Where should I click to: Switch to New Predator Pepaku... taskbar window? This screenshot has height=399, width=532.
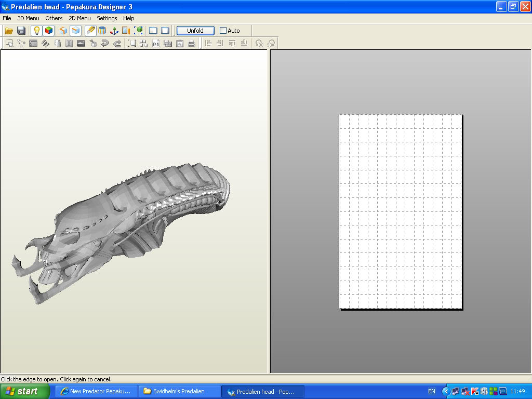point(96,392)
